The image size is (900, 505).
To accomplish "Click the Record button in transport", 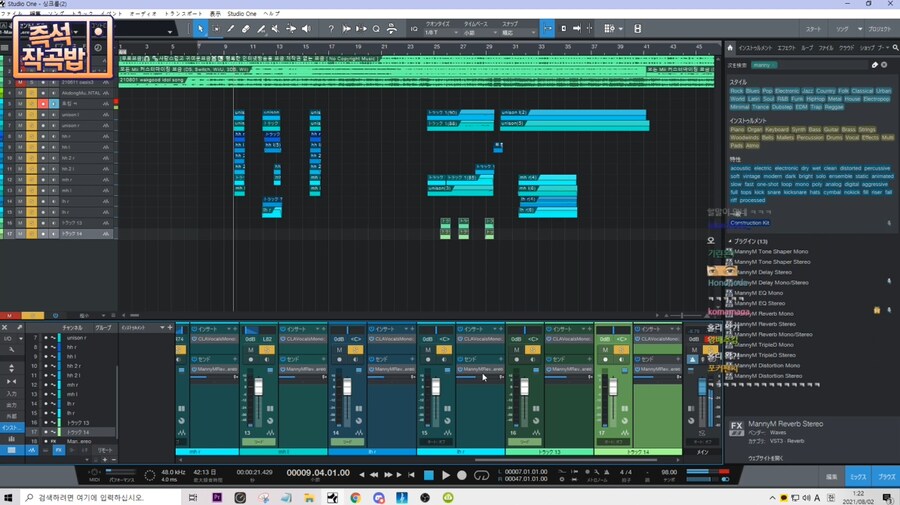I will (x=462, y=475).
